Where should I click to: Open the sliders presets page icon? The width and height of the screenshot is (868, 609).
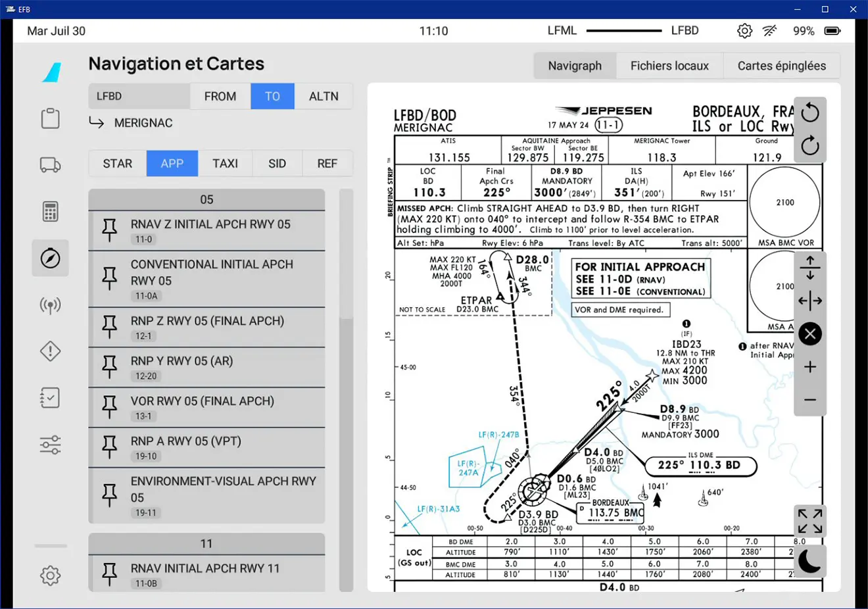(x=51, y=445)
